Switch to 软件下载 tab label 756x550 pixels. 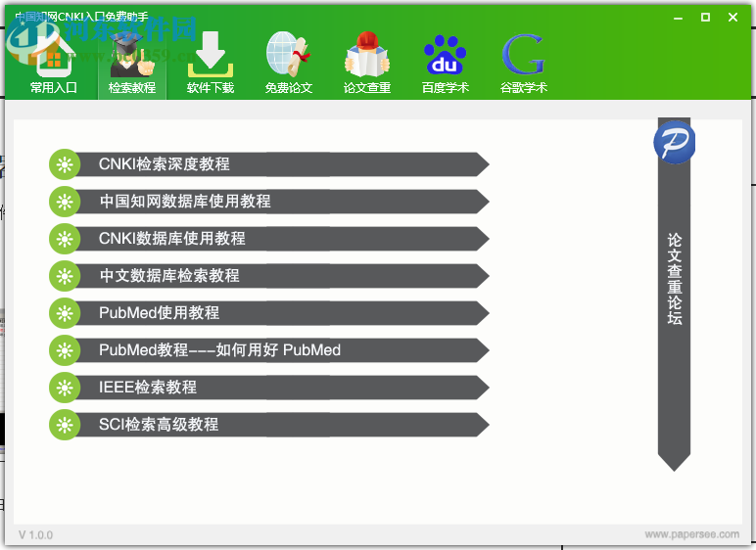click(211, 88)
